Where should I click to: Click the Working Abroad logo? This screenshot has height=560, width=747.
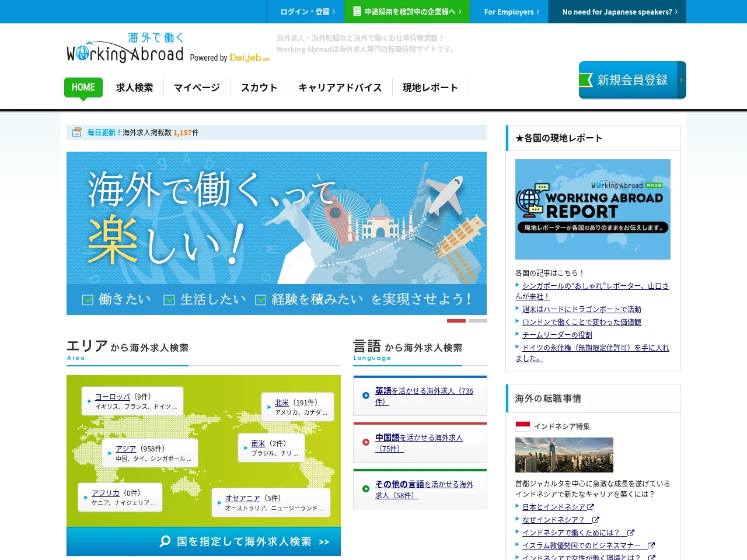tap(125, 48)
